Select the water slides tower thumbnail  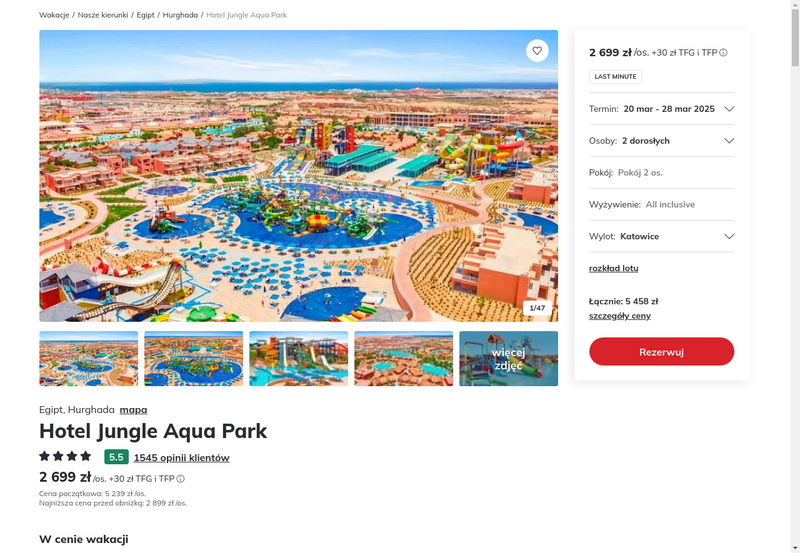(298, 359)
